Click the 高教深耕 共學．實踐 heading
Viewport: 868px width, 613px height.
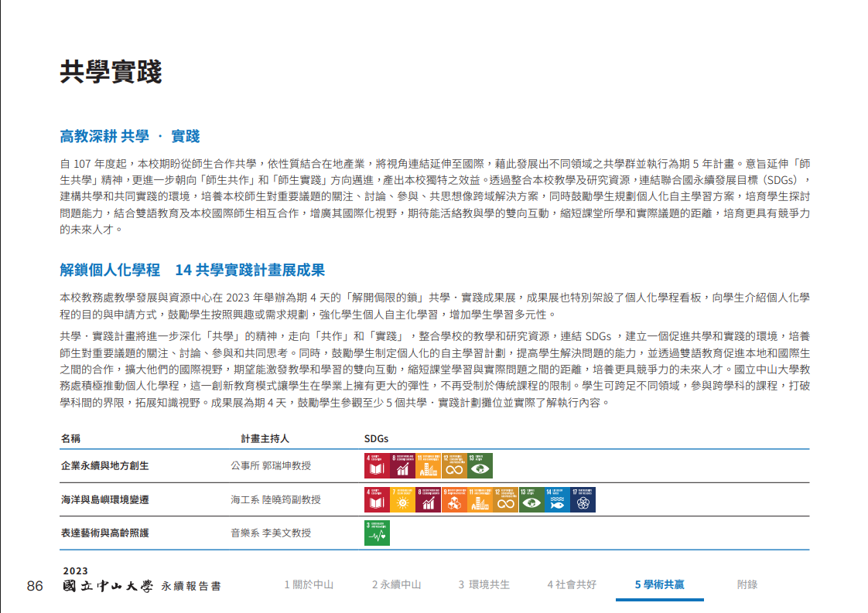pos(130,137)
